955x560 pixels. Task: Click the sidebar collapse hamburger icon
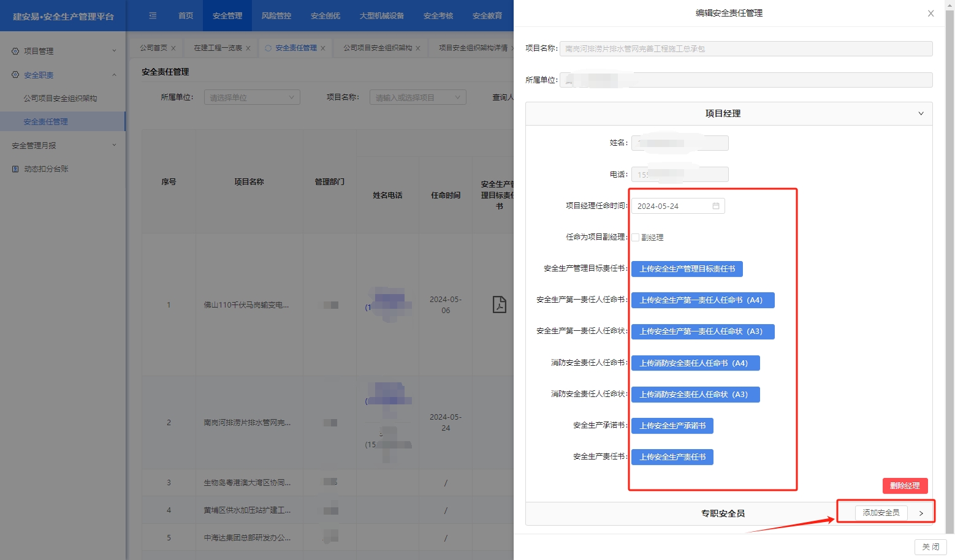tap(153, 16)
